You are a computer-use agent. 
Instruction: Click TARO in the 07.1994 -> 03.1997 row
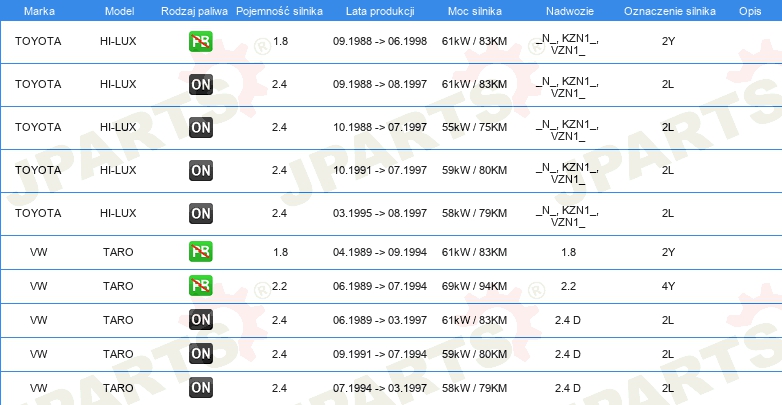[118, 388]
